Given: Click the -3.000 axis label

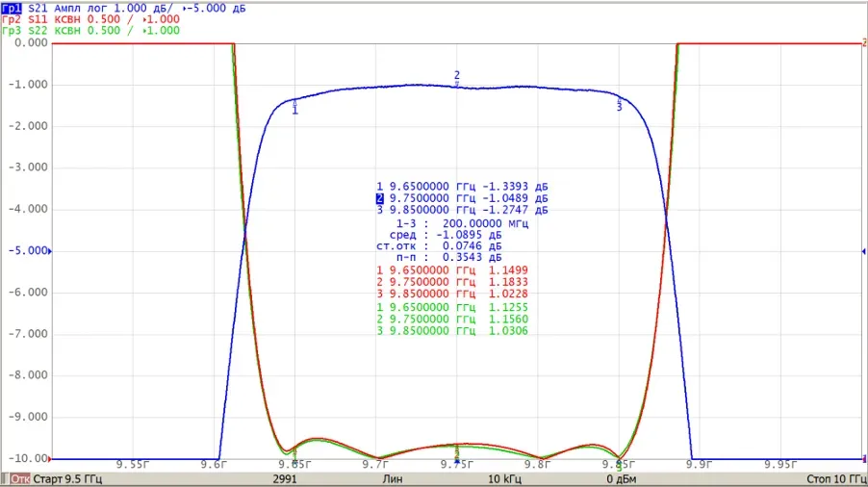Looking at the screenshot, I should pos(28,167).
